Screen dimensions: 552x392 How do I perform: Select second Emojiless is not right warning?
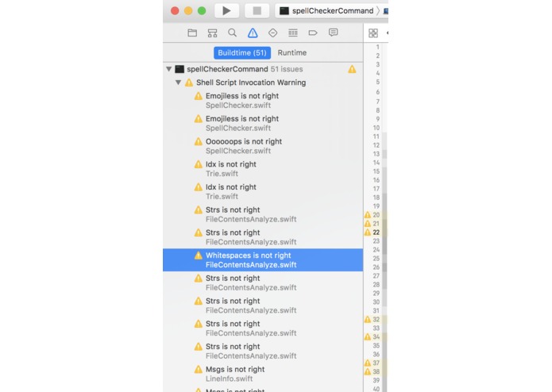click(263, 124)
